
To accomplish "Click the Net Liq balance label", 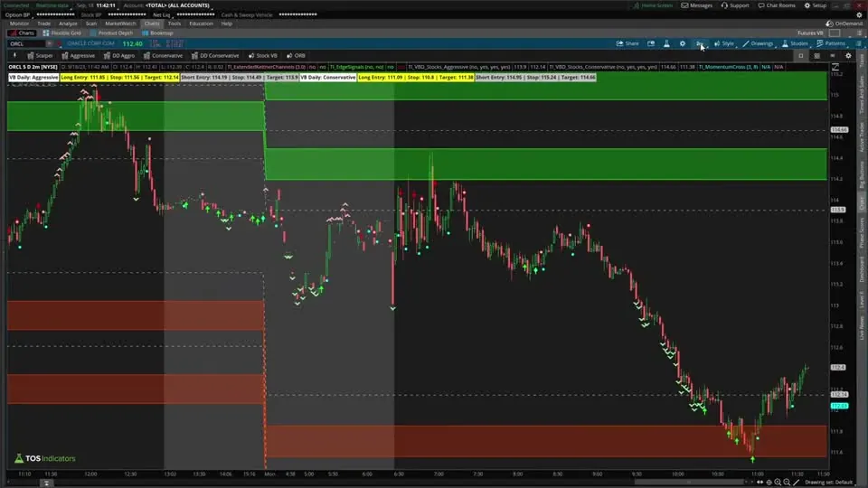I will (x=162, y=15).
